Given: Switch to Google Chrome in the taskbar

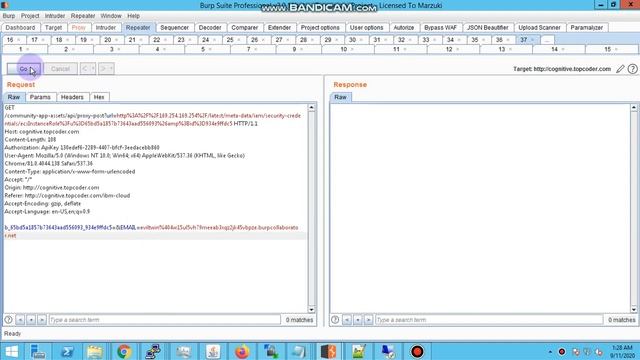Looking at the screenshot, I should 124,351.
